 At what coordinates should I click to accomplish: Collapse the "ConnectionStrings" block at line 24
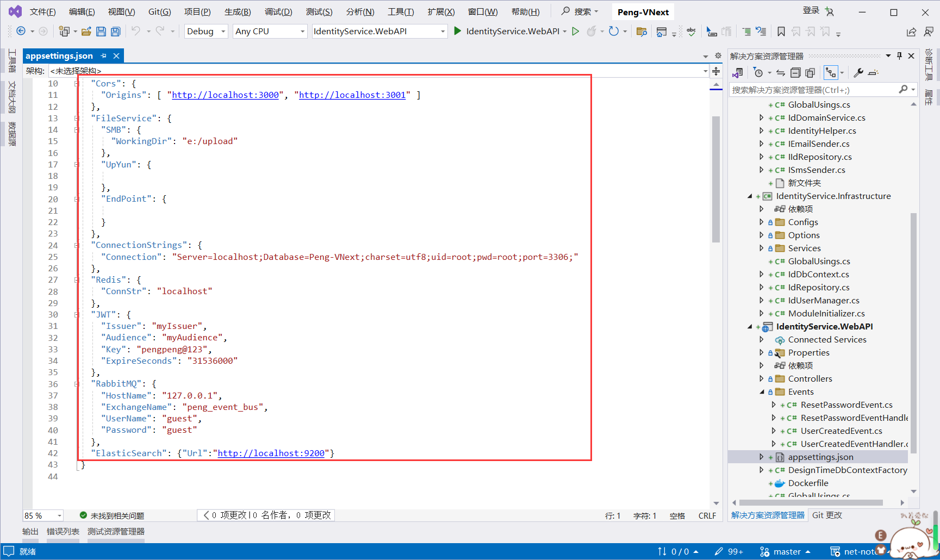tap(77, 245)
